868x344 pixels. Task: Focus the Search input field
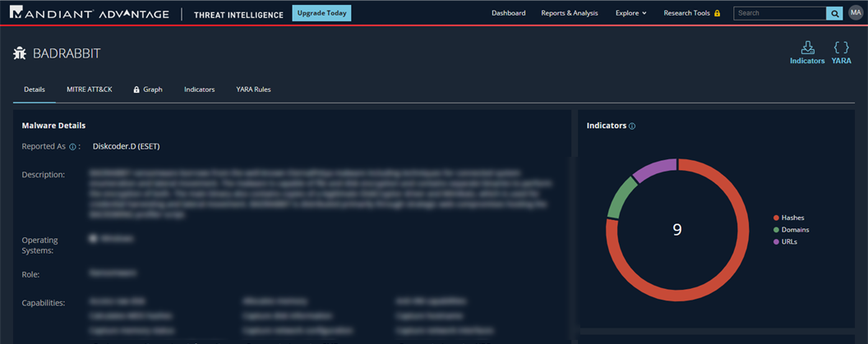[779, 13]
